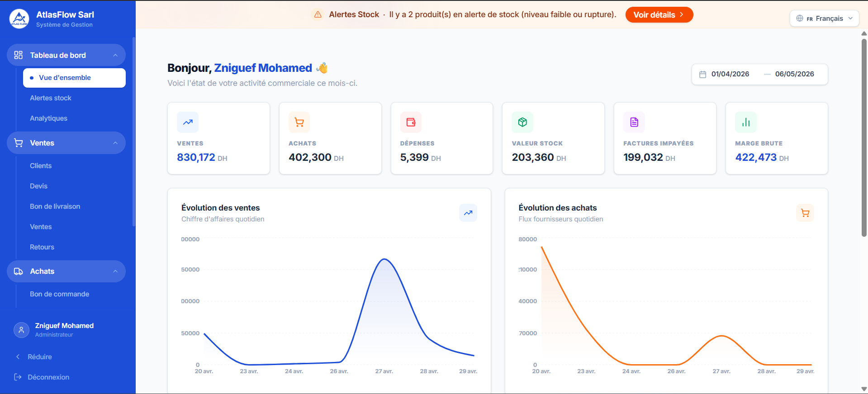Click the scrollbar down arrow
The image size is (868, 394).
[x=864, y=389]
